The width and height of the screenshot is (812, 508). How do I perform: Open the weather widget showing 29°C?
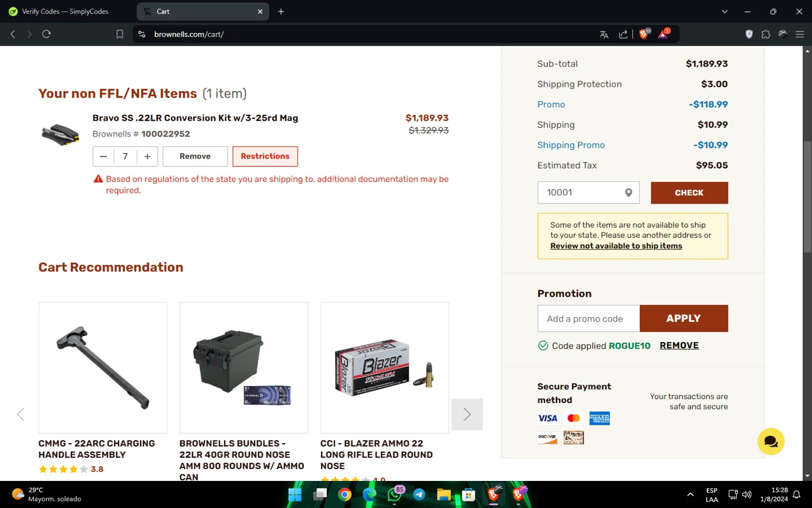(47, 494)
